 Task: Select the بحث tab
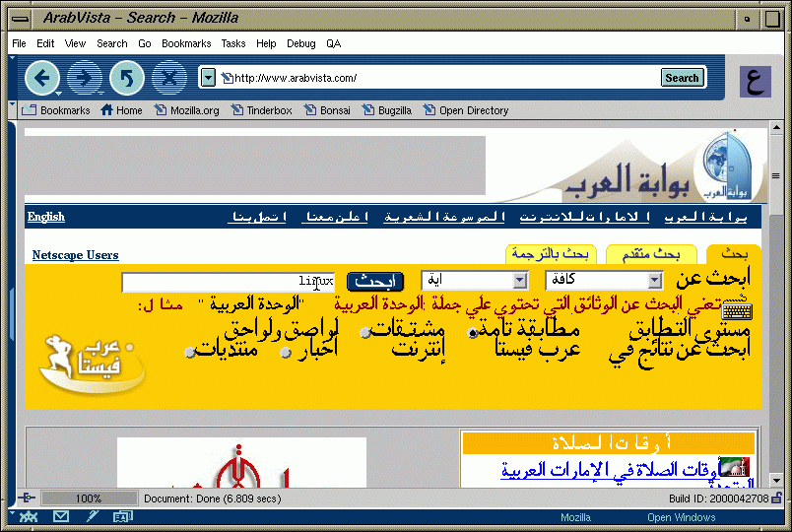pyautogui.click(x=734, y=254)
